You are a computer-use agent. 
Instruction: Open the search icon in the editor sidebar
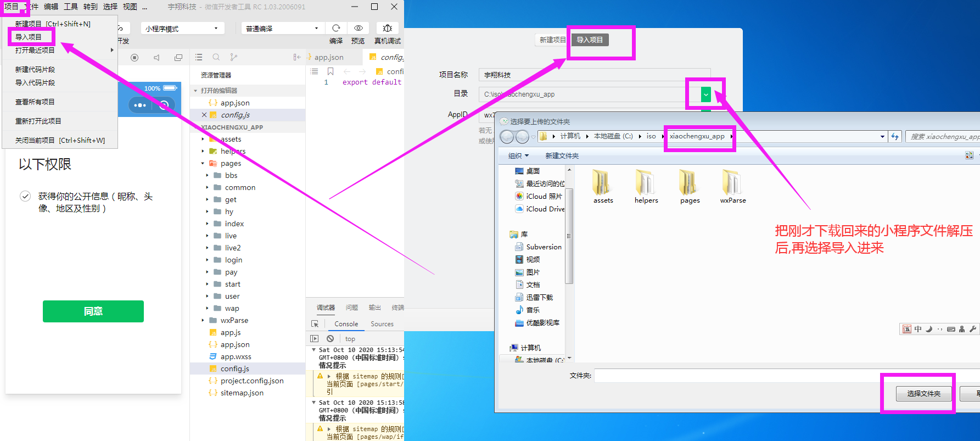216,57
